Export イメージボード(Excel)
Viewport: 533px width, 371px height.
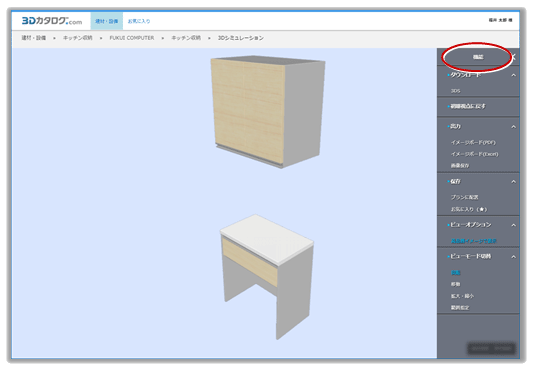point(474,154)
